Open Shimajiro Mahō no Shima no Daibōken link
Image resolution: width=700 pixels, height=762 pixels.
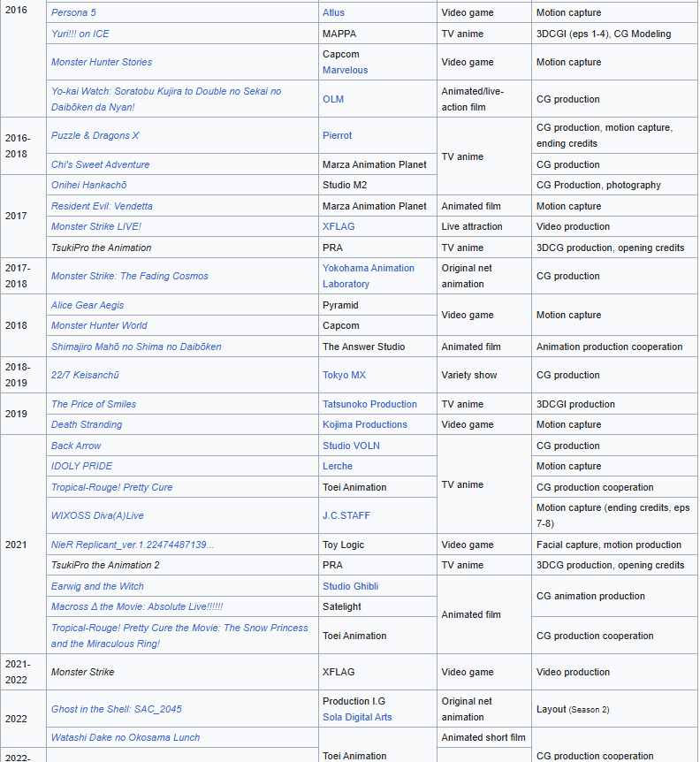(x=136, y=347)
